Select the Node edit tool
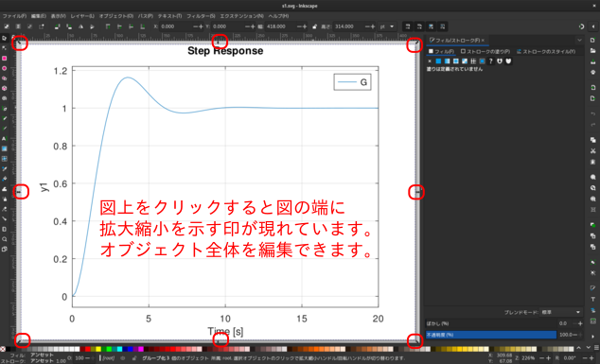This screenshot has width=600, height=364. (x=4, y=48)
